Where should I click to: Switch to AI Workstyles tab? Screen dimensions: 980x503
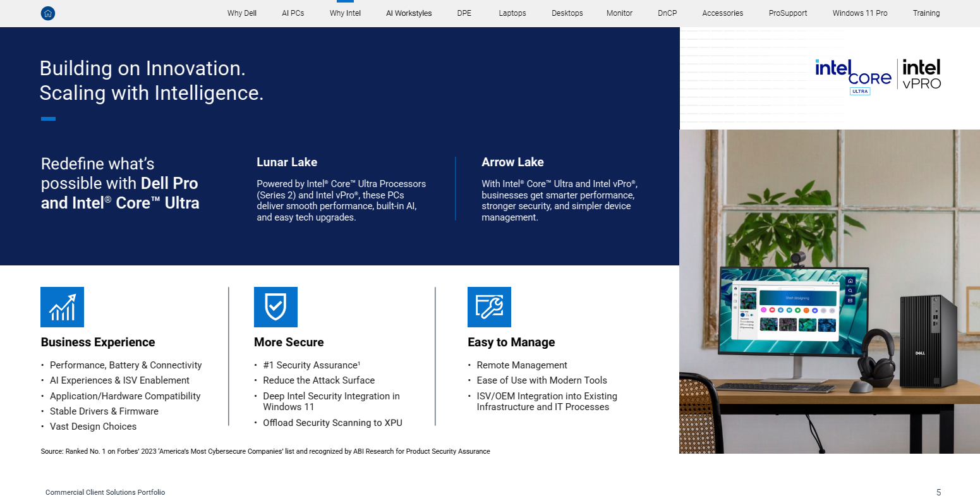pyautogui.click(x=409, y=13)
